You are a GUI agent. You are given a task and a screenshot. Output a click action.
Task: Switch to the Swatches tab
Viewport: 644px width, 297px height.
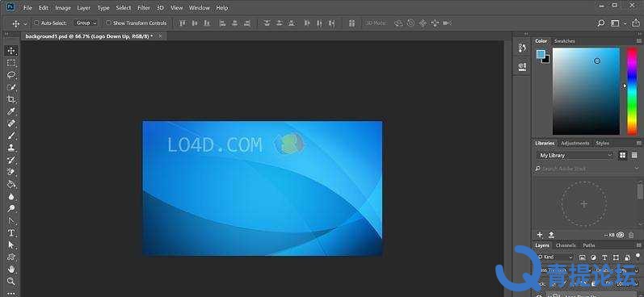pos(565,41)
